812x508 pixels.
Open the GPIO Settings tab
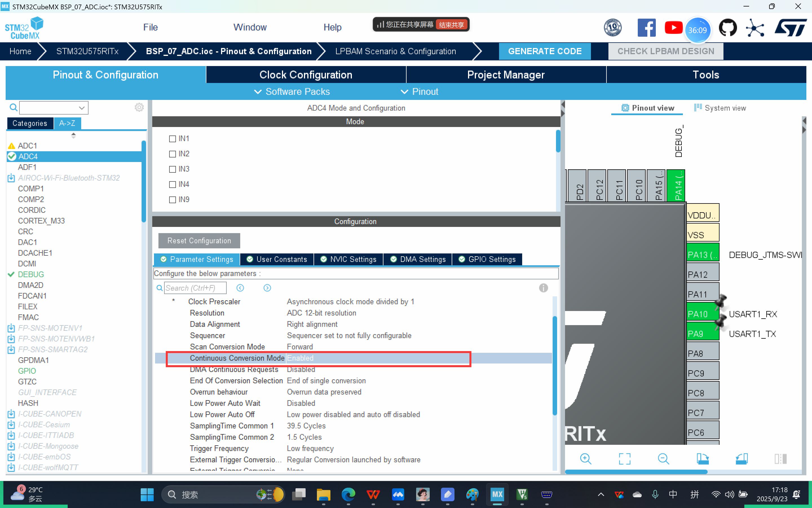click(x=487, y=259)
